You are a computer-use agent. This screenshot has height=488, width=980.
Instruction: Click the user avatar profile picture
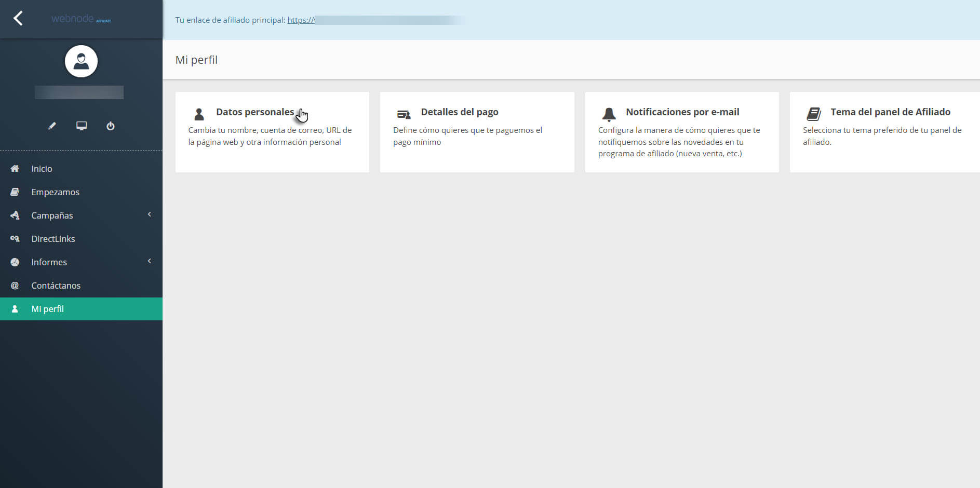(x=81, y=61)
